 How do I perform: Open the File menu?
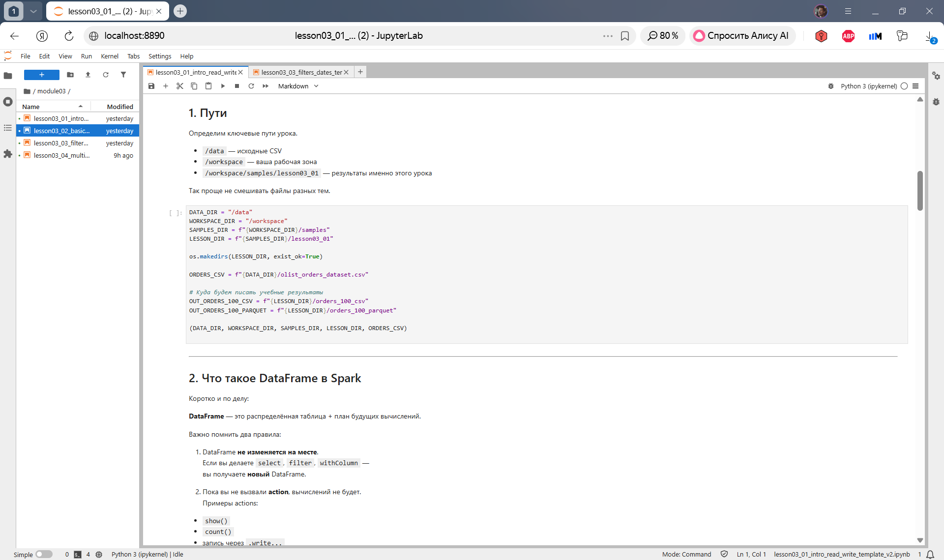point(26,56)
